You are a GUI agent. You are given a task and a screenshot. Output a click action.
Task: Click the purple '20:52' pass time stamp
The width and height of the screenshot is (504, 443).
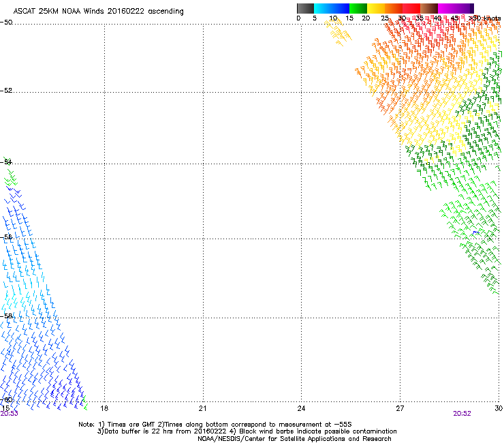coord(462,414)
